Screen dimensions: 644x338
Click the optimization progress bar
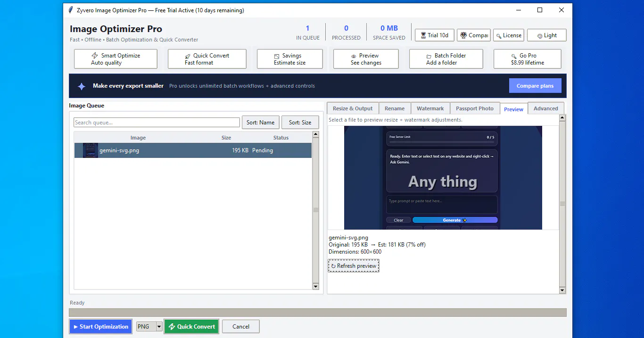[x=318, y=313]
